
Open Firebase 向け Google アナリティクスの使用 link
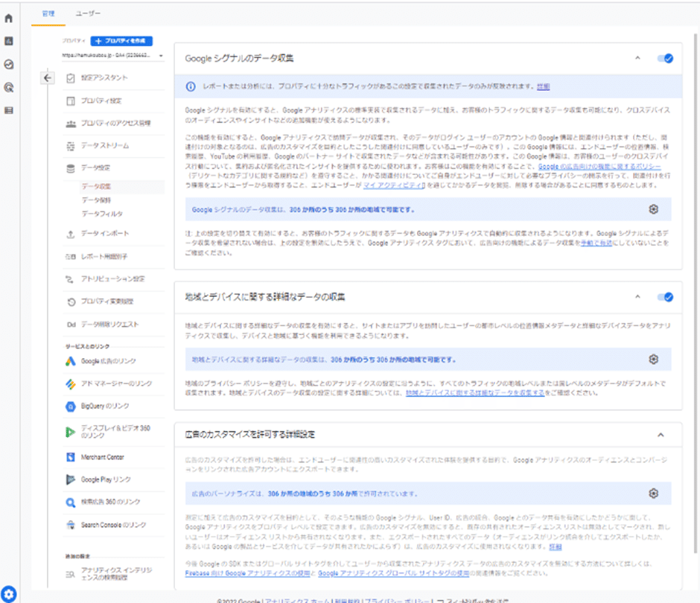point(247,573)
